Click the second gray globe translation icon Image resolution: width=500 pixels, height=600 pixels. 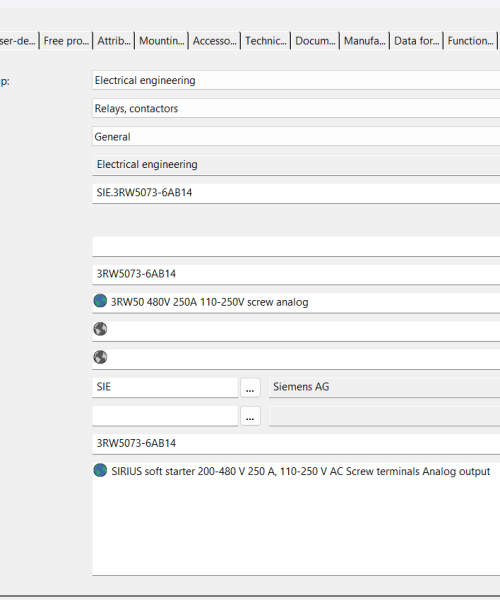[100, 357]
